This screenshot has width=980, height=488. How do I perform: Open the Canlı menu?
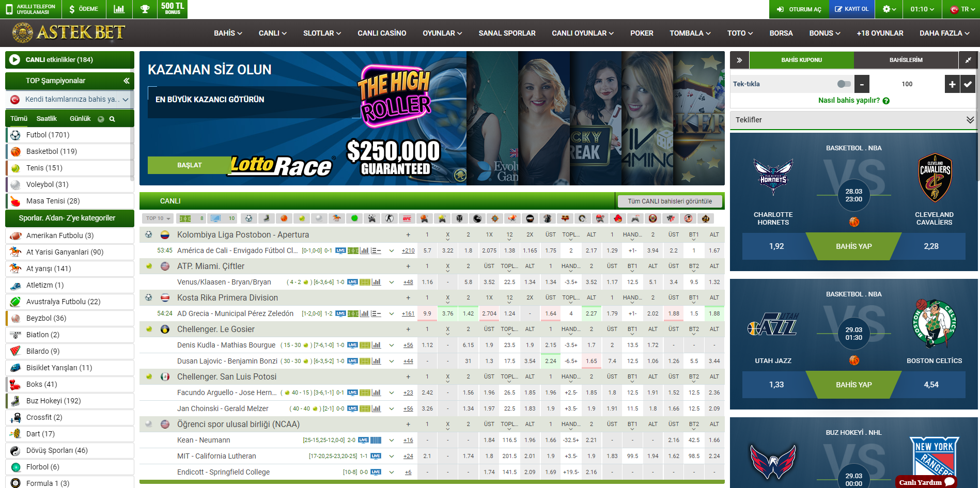[272, 33]
